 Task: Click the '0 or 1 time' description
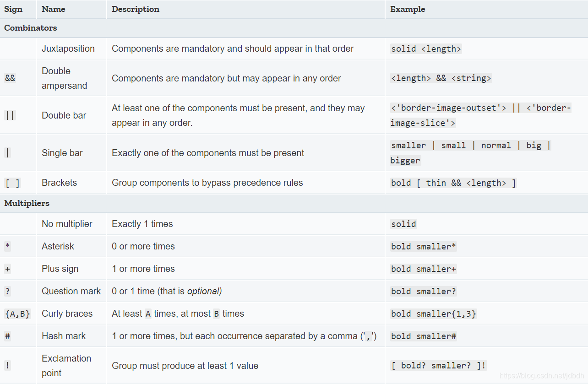point(167,291)
